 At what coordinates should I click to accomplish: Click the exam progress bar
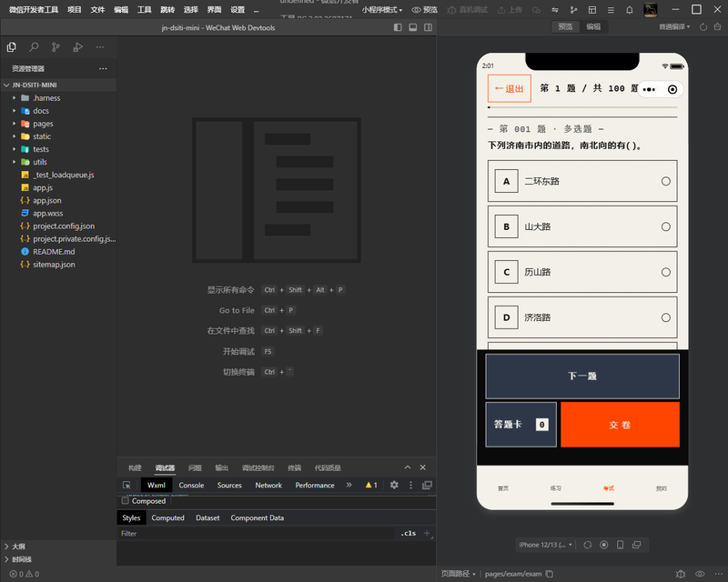click(582, 107)
